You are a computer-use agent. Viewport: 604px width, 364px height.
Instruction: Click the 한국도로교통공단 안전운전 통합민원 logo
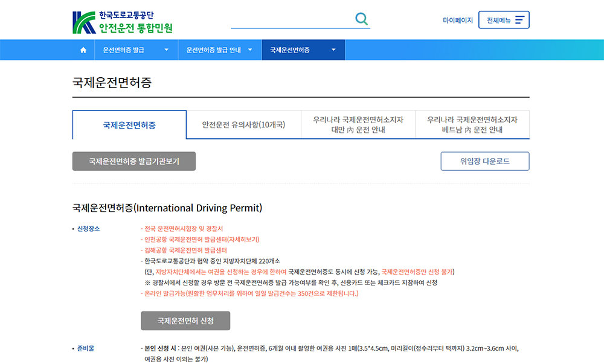coord(123,22)
